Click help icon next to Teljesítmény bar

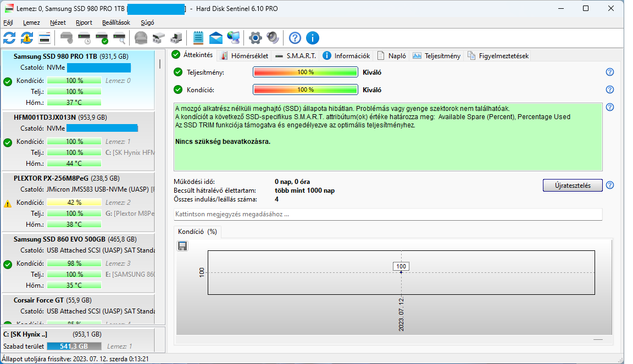(x=609, y=72)
